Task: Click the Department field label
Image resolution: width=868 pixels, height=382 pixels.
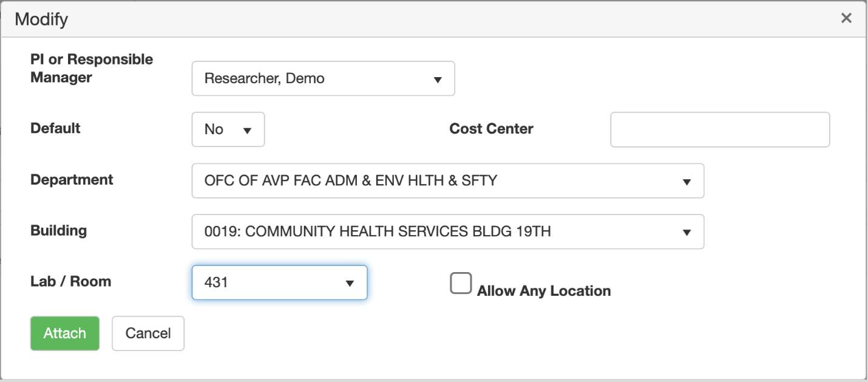Action: [72, 180]
